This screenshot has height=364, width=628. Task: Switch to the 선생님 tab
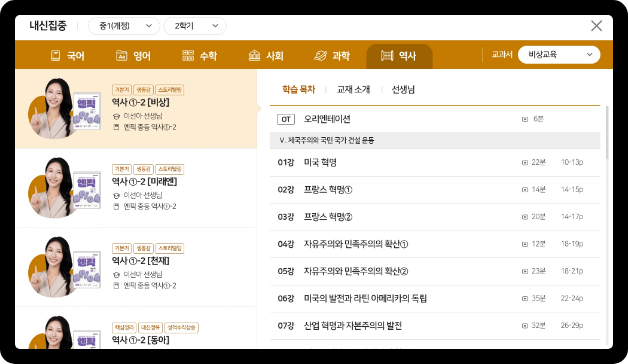(x=403, y=89)
